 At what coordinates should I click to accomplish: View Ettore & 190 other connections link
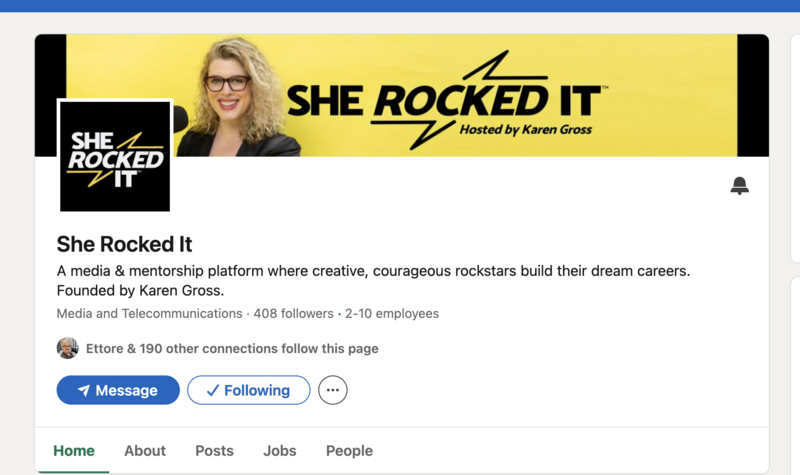(x=232, y=348)
